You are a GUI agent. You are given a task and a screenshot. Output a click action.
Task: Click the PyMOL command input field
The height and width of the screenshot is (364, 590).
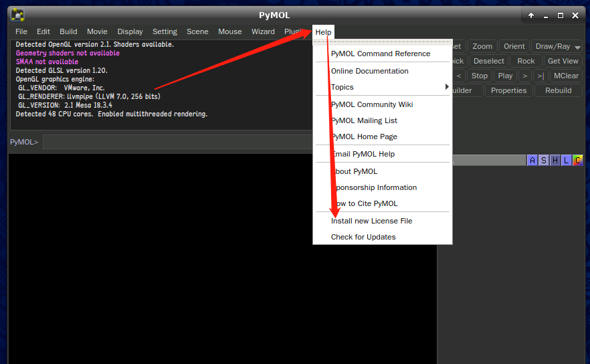click(x=178, y=142)
